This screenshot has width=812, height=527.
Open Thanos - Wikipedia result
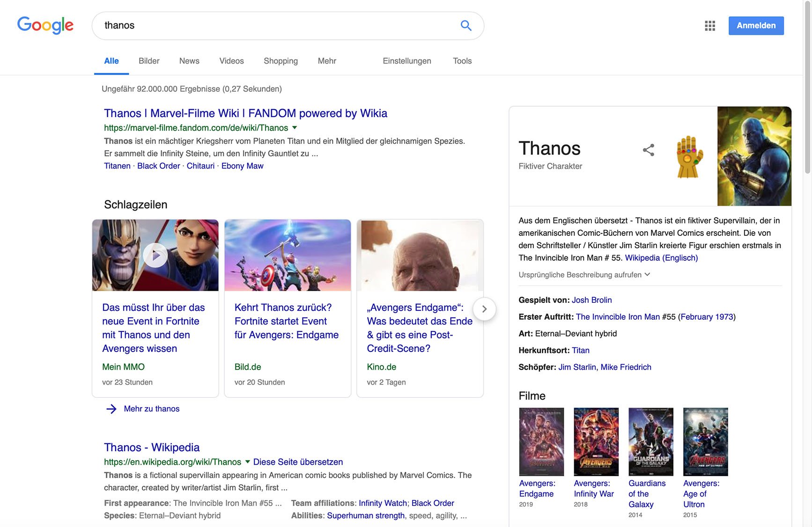pos(152,447)
